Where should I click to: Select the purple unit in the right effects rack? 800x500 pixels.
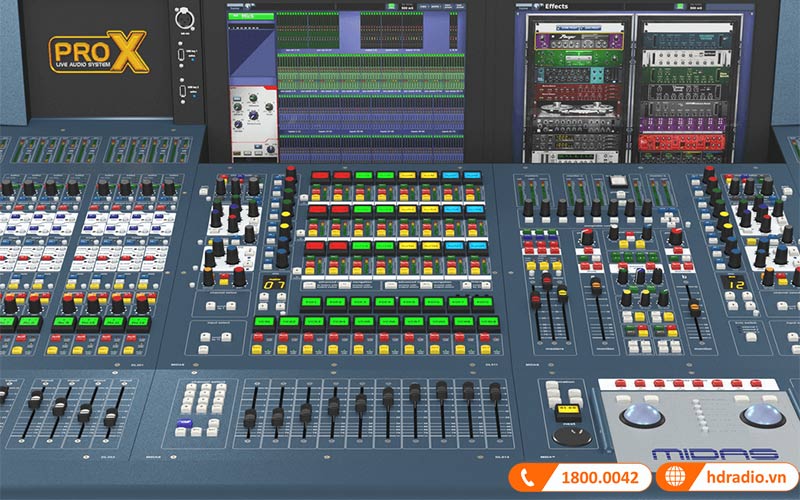(682, 124)
